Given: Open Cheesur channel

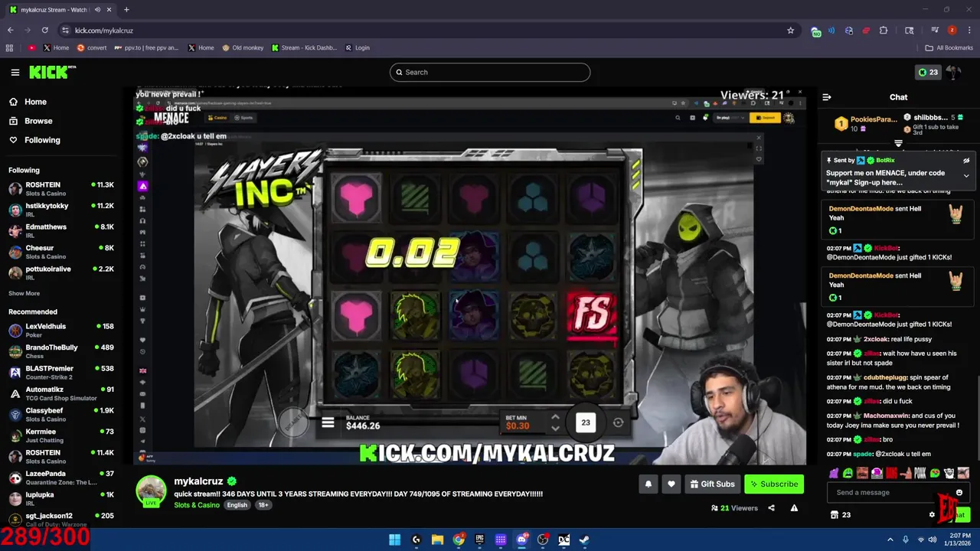Looking at the screenshot, I should 61,252.
